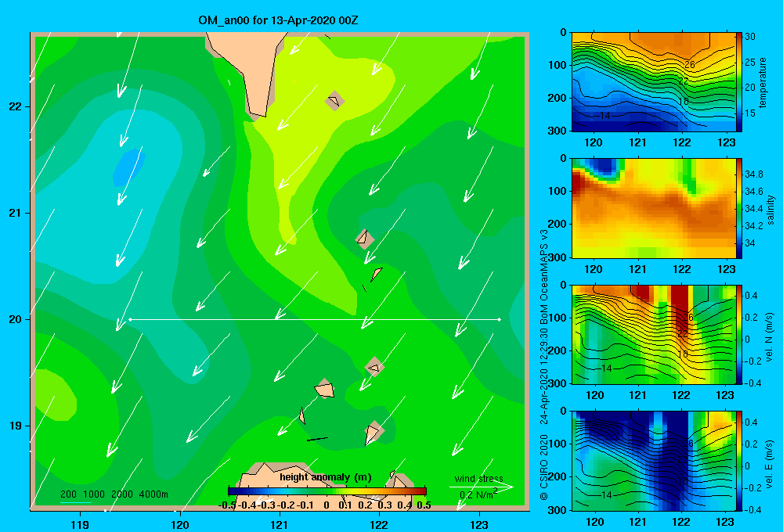
Task: Click the '0.2 N/m²' wind scale value
Action: coord(478,494)
